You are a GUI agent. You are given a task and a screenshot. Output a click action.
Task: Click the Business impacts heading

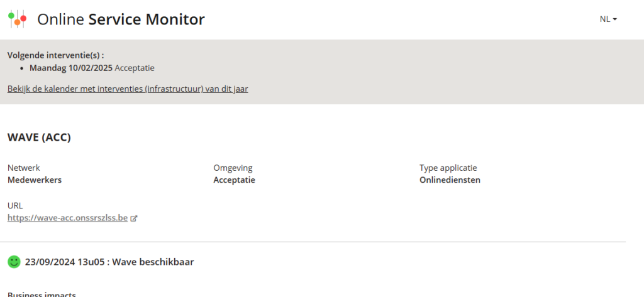tap(42, 294)
